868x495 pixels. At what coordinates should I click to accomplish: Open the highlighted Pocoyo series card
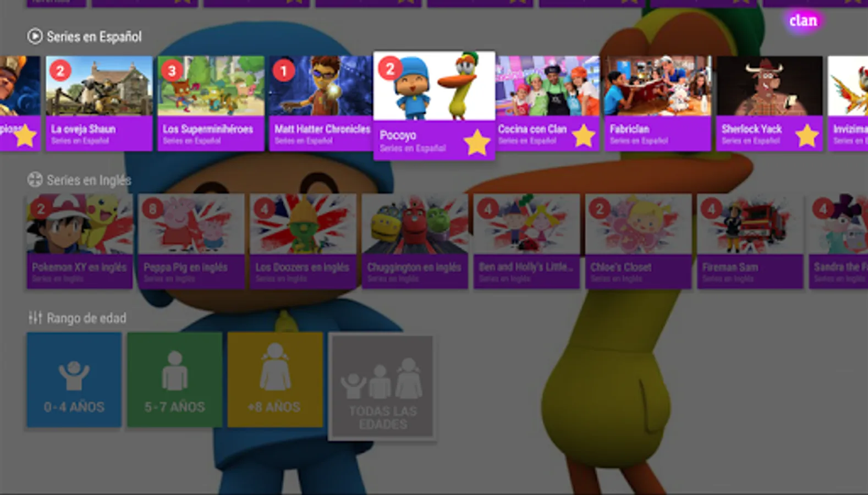(x=434, y=106)
